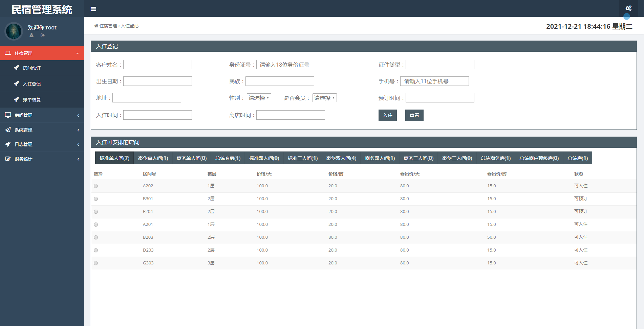Click the rocket icon beside 入住登记
This screenshot has height=329, width=644.
[x=16, y=84]
